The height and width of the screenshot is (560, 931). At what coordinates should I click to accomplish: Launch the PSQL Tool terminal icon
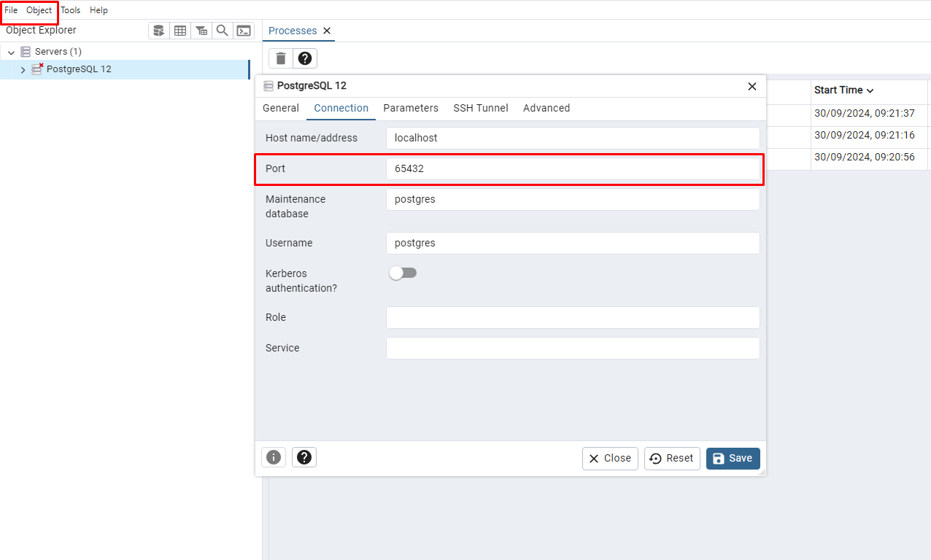point(244,31)
